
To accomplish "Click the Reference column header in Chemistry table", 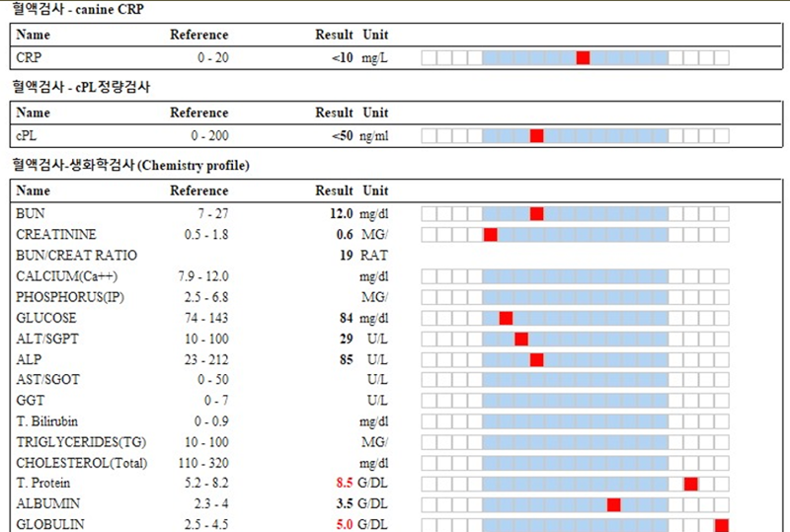I will (x=199, y=190).
